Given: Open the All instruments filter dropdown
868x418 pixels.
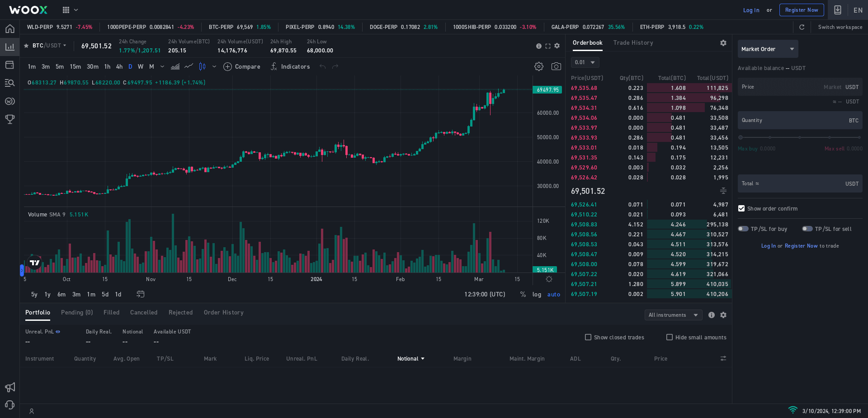Looking at the screenshot, I should tap(673, 315).
